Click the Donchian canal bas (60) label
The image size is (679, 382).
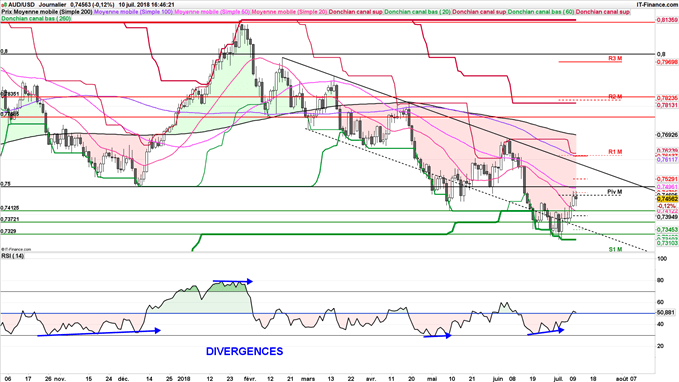[x=541, y=12]
